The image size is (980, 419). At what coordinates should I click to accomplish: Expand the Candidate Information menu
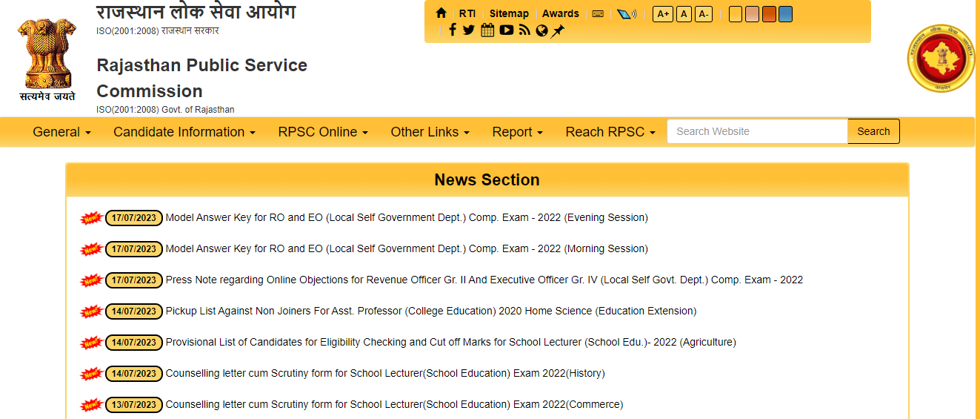[x=184, y=132]
